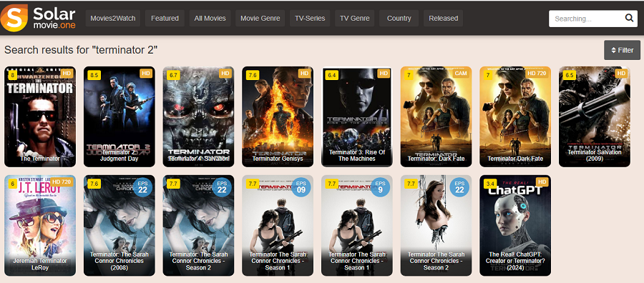Screen dimensions: 644x283
Task: Open The Real! ChatGPT: Creator or Terminator?
Action: 515,225
